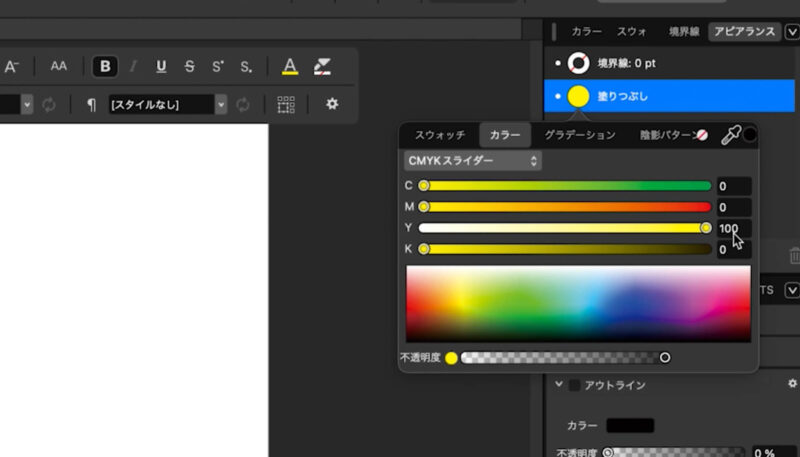Viewport: 800px width, 457px height.
Task: Pick the eyedropper tool
Action: pyautogui.click(x=730, y=136)
